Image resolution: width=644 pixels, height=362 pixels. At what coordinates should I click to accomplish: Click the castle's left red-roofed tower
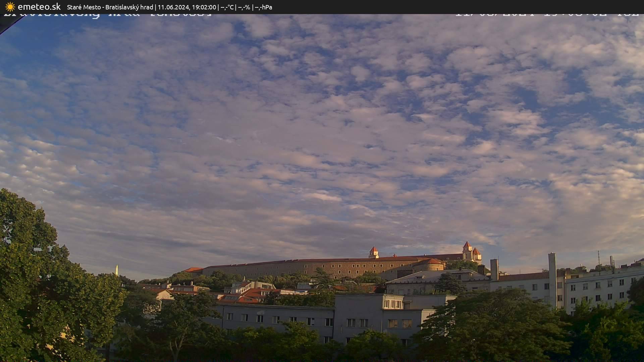[373, 252]
